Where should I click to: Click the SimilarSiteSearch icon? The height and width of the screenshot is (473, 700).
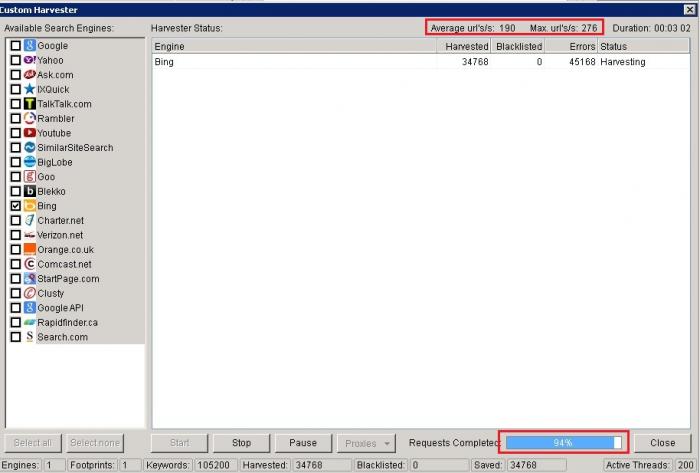coord(29,147)
